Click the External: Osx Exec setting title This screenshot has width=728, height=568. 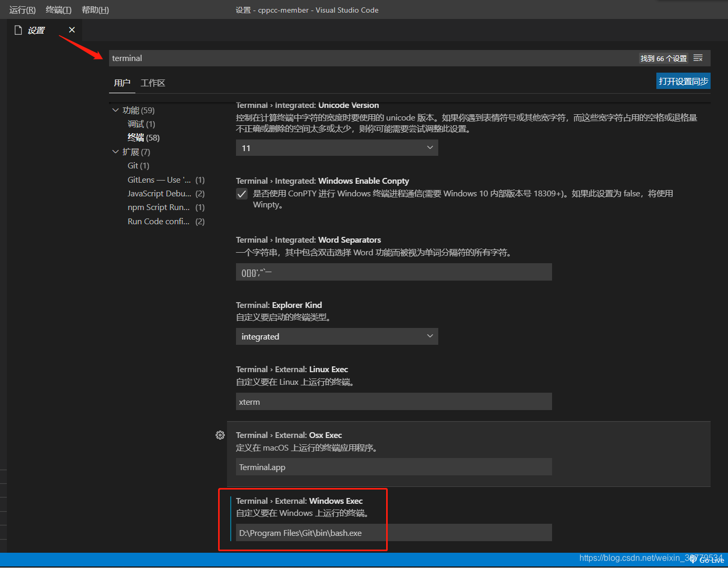click(289, 435)
